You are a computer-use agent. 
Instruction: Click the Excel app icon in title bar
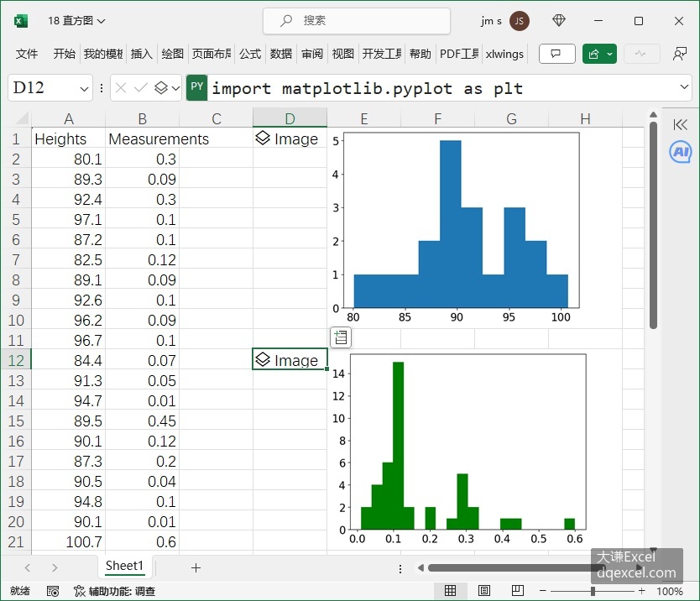(x=20, y=21)
